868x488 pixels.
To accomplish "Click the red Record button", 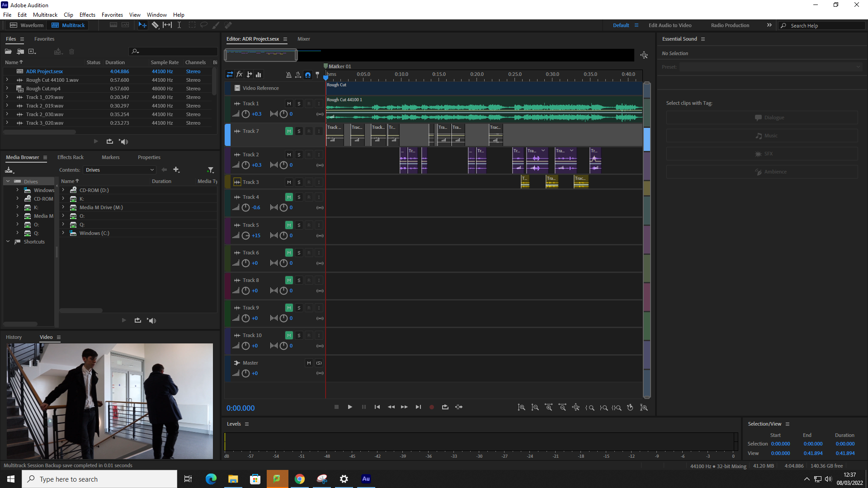I will point(432,407).
